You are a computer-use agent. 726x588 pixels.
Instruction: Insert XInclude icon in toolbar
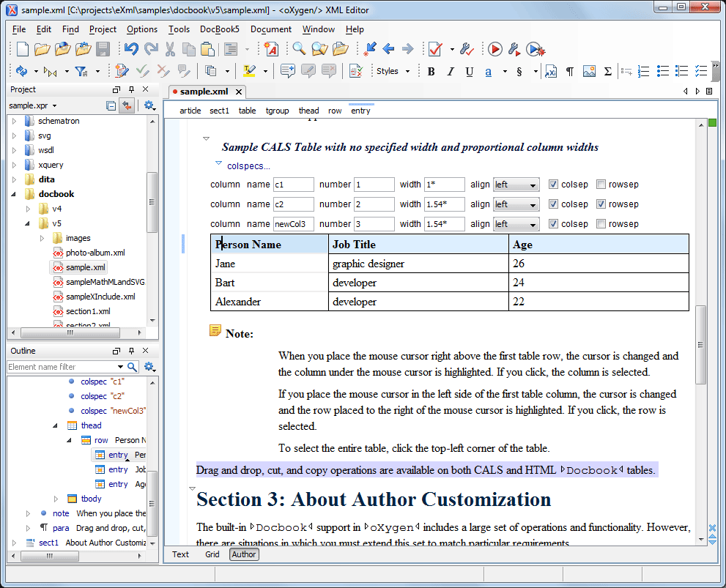click(x=550, y=71)
